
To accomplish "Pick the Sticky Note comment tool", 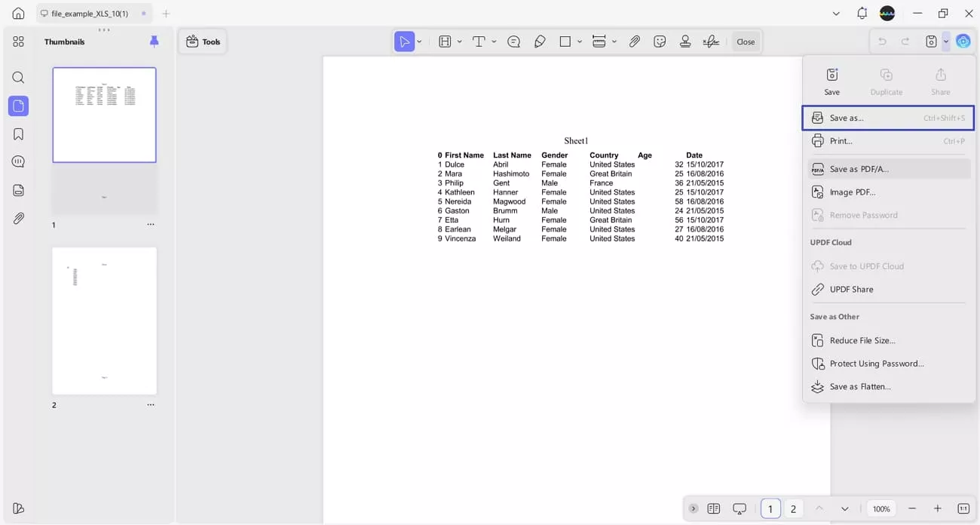I will (513, 41).
